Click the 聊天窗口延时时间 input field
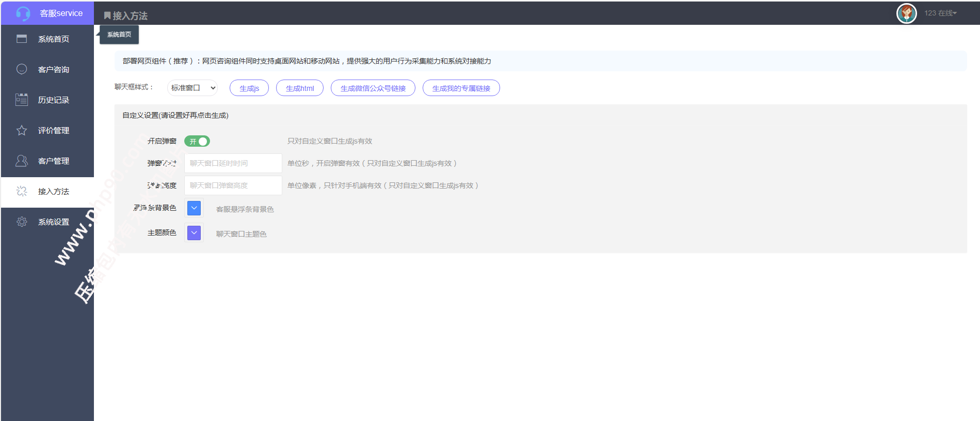 coord(233,163)
